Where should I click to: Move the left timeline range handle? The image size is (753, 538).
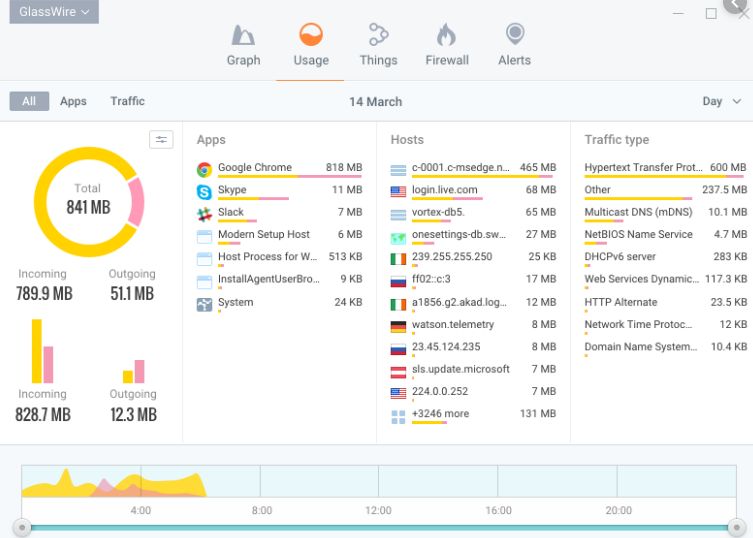22,527
